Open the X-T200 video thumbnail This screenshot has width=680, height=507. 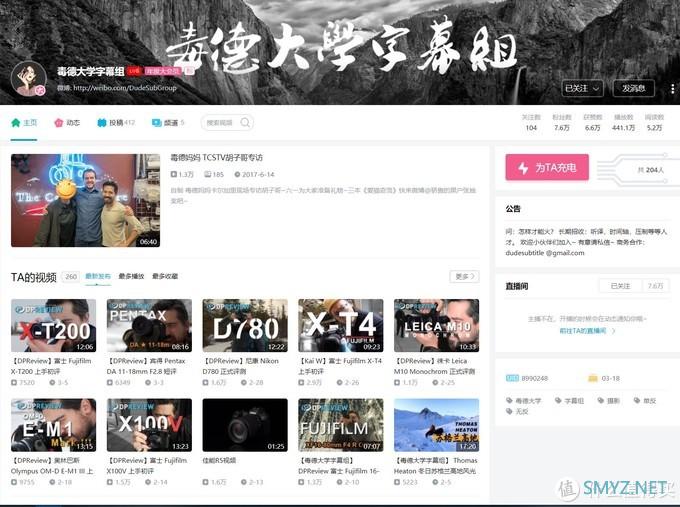[x=54, y=325]
